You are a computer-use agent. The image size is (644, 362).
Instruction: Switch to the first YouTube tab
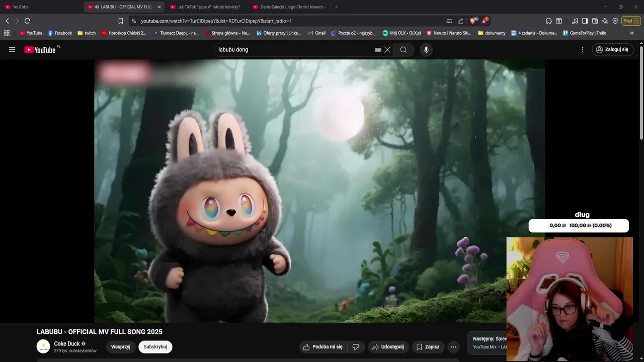click(x=42, y=7)
